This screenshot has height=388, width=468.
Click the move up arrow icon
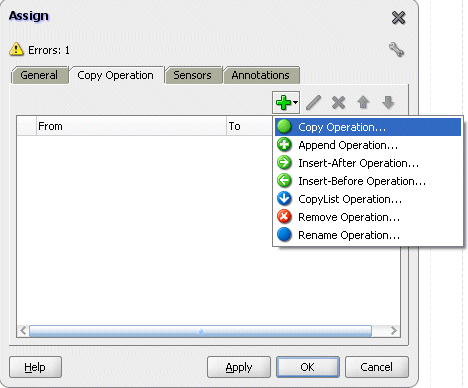363,102
